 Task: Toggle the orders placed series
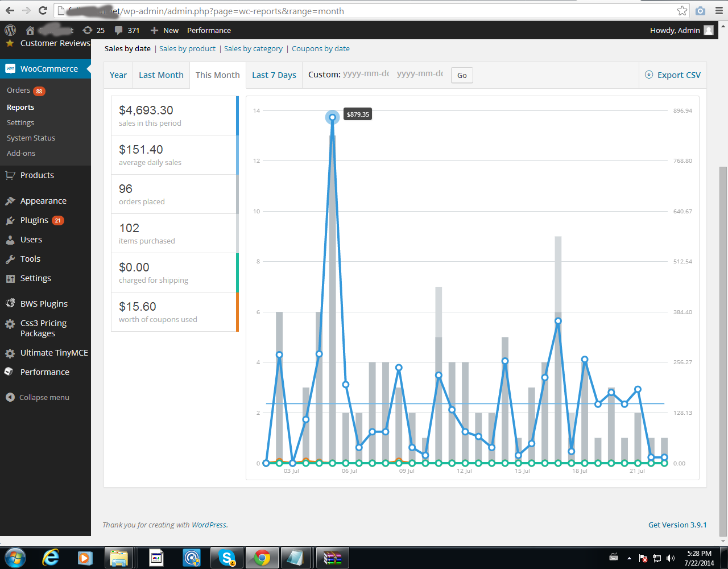(174, 194)
